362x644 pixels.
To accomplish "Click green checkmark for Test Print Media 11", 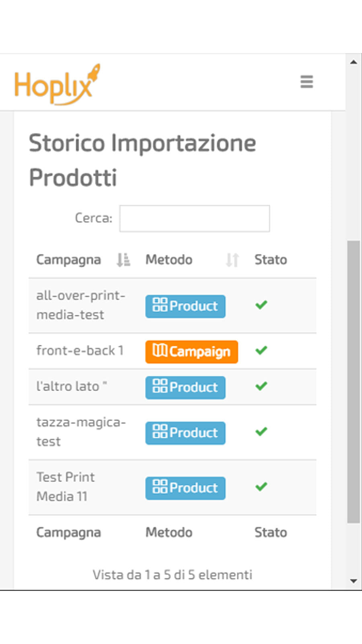I will click(x=261, y=487).
